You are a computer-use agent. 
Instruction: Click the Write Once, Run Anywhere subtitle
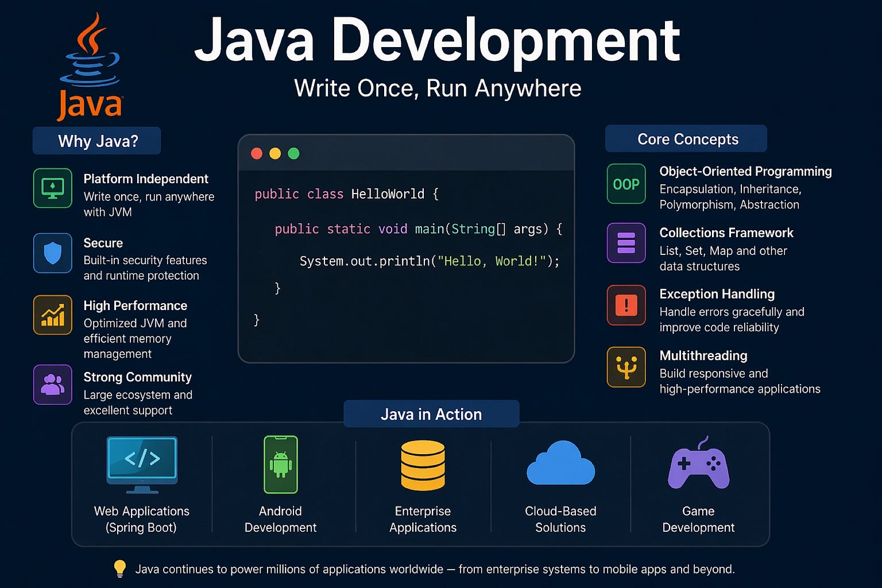coord(438,88)
